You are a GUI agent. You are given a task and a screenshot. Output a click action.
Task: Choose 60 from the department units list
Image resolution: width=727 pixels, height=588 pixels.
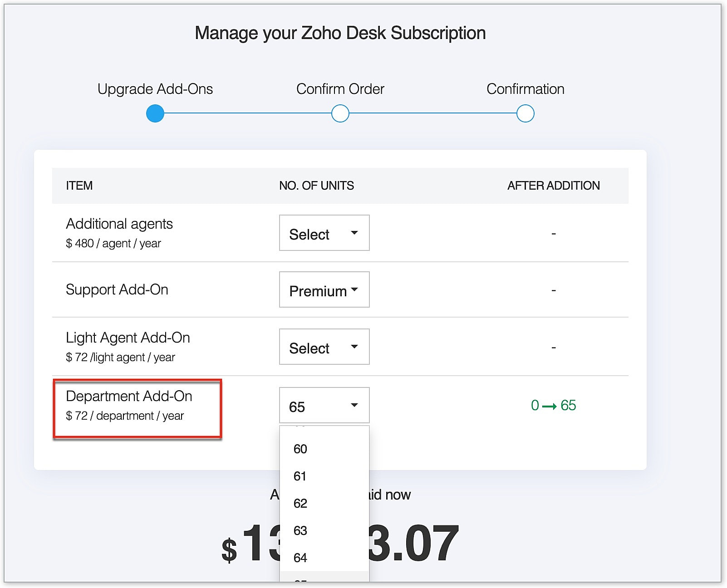pos(324,449)
